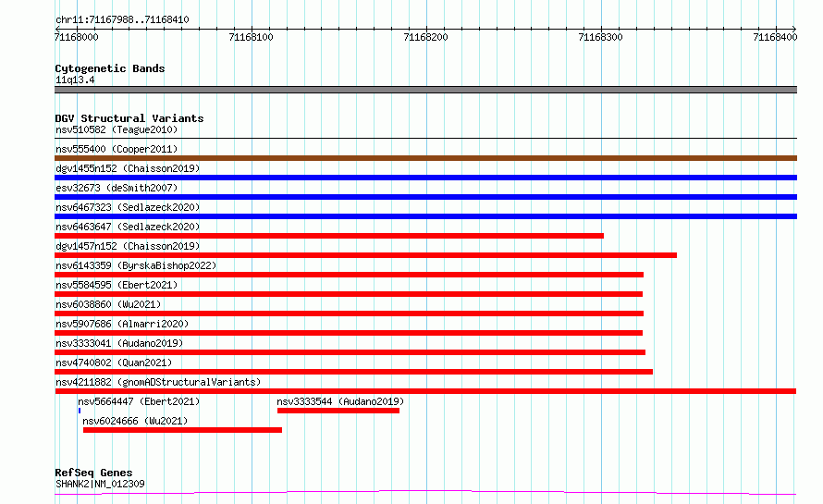
Task: Click ruler position label 71168000
Action: click(x=76, y=37)
